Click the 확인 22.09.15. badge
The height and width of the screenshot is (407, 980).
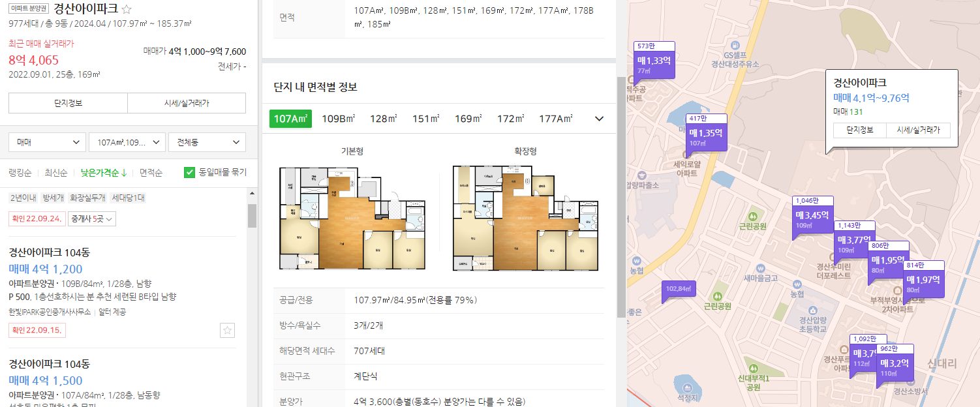[37, 330]
